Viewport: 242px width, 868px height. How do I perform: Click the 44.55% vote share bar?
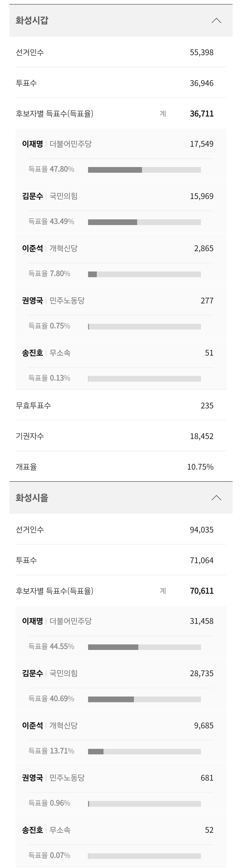(x=144, y=647)
